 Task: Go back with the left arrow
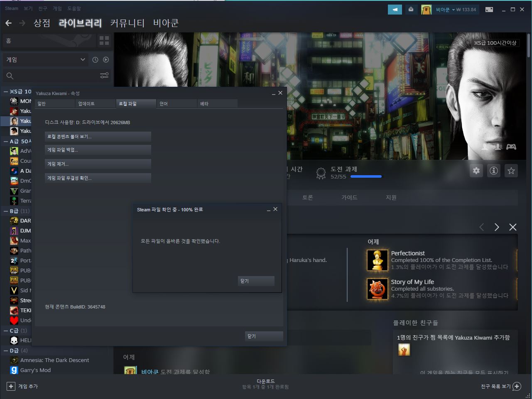pyautogui.click(x=8, y=23)
